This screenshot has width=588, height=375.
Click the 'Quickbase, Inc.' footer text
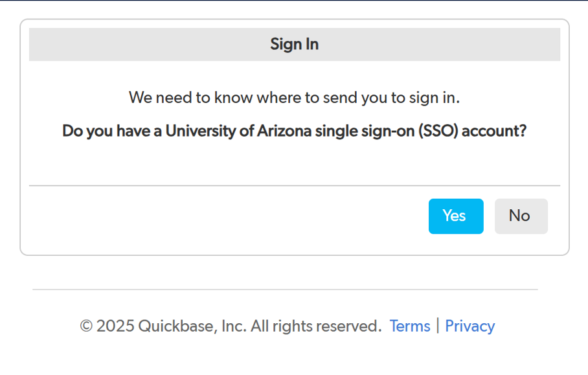pyautogui.click(x=192, y=326)
